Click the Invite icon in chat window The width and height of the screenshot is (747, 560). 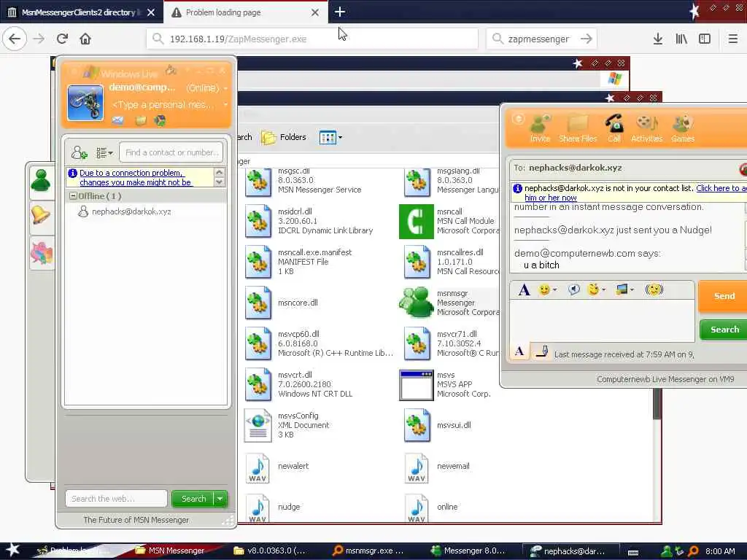(x=540, y=128)
